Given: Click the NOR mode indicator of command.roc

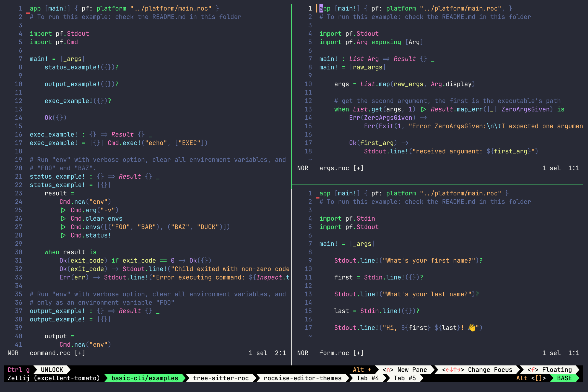Looking at the screenshot, I should (x=13, y=353).
